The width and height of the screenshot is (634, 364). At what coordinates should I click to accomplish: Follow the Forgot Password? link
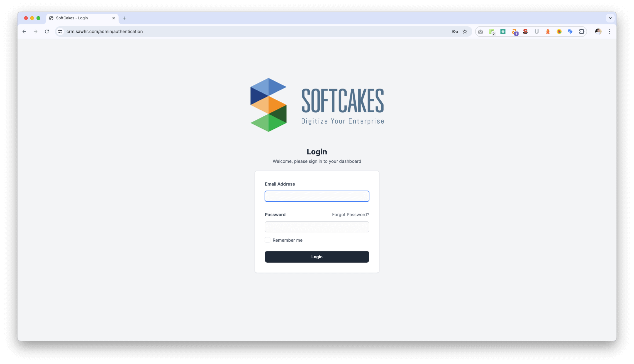click(350, 214)
